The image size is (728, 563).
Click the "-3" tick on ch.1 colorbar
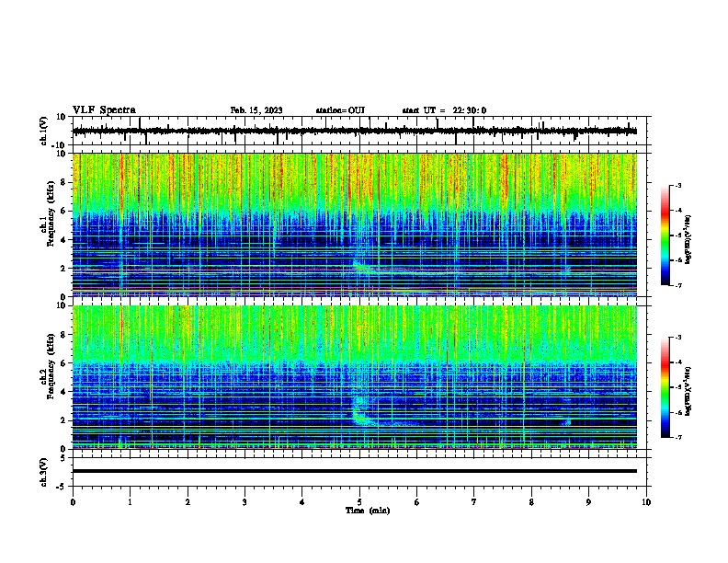point(677,186)
